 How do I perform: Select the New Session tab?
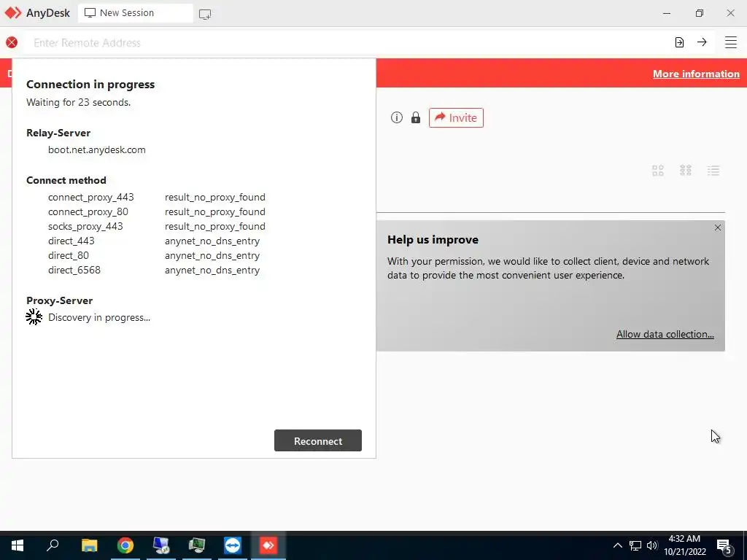tap(135, 13)
